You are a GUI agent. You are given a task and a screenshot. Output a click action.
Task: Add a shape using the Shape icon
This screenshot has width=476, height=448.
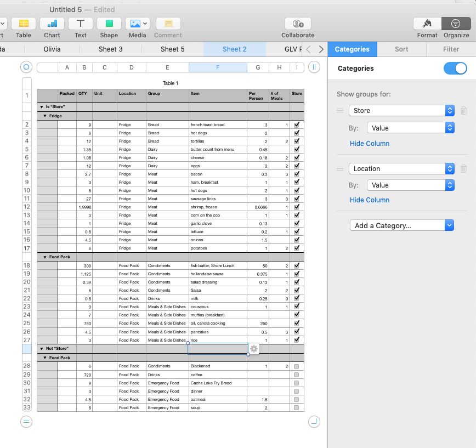point(109,24)
